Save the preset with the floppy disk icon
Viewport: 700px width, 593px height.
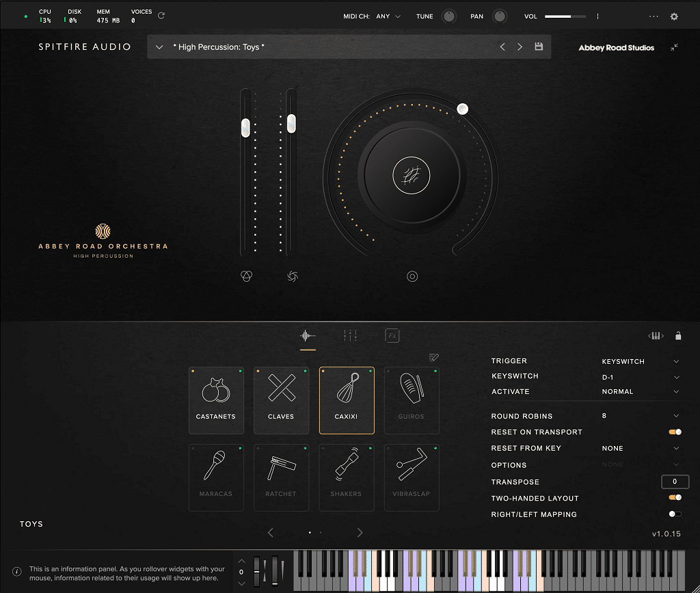click(539, 47)
